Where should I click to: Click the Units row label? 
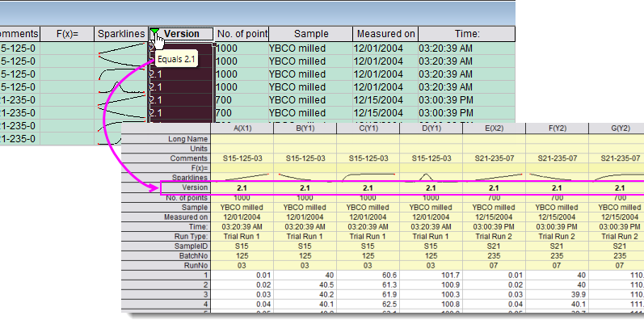click(x=166, y=149)
